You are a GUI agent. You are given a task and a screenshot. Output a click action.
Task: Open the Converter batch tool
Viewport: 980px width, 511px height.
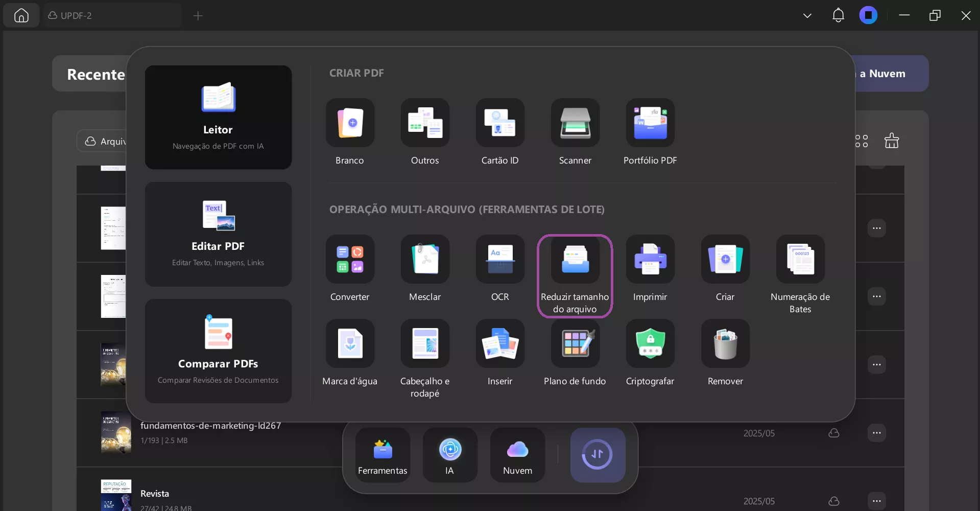coord(350,260)
